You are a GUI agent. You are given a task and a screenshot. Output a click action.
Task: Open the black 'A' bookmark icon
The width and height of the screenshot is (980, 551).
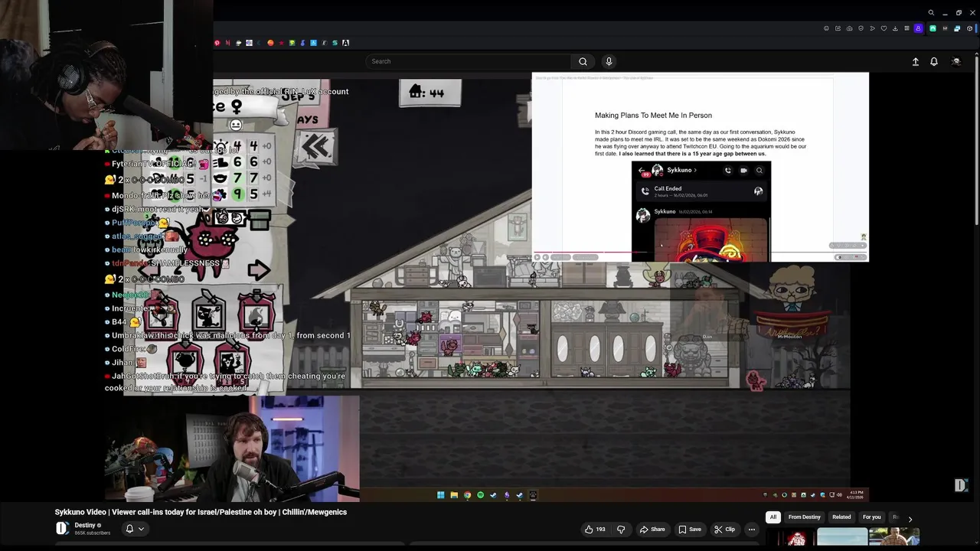pyautogui.click(x=346, y=43)
